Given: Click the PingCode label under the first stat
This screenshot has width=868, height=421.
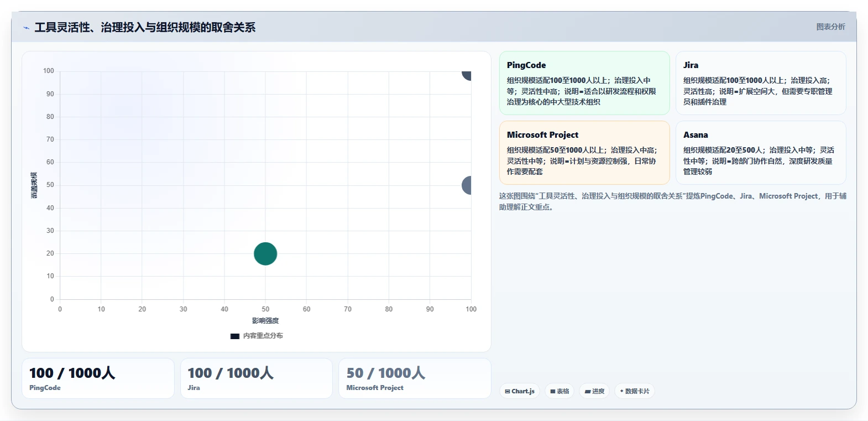Looking at the screenshot, I should (x=45, y=388).
